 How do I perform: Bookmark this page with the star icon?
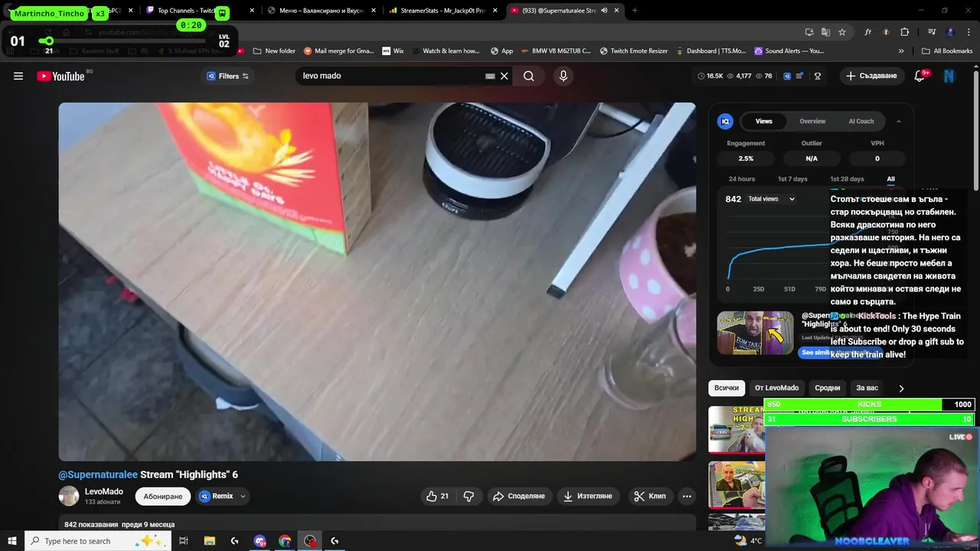click(x=842, y=32)
